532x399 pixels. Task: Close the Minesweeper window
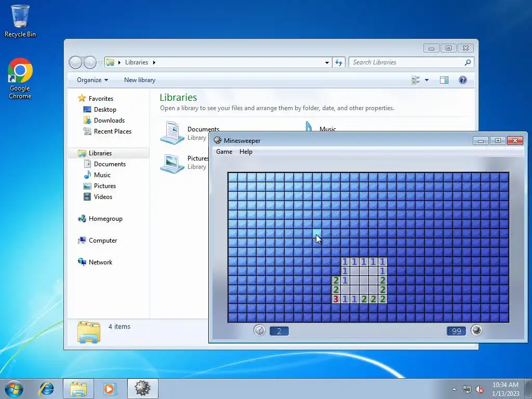tap(515, 141)
